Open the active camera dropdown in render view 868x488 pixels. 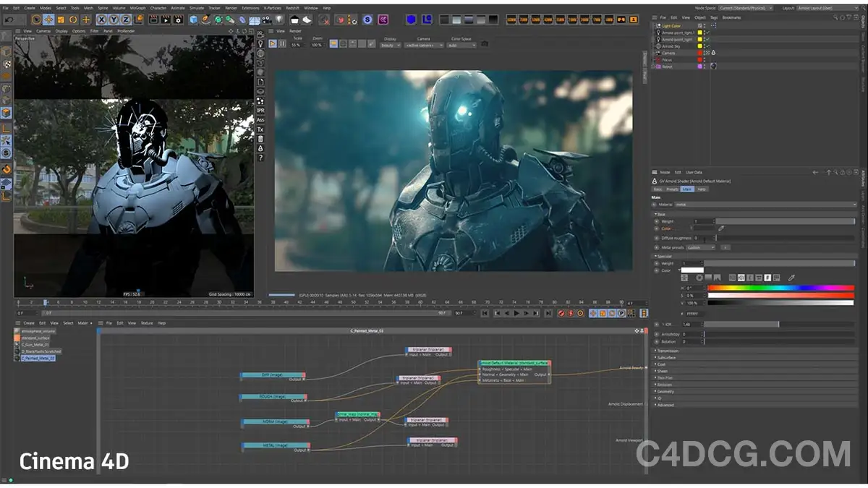tap(424, 44)
